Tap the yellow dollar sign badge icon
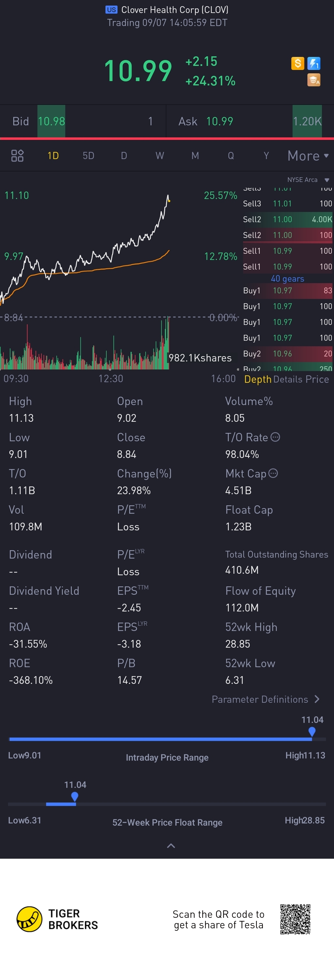This screenshot has width=334, height=980. (x=298, y=63)
